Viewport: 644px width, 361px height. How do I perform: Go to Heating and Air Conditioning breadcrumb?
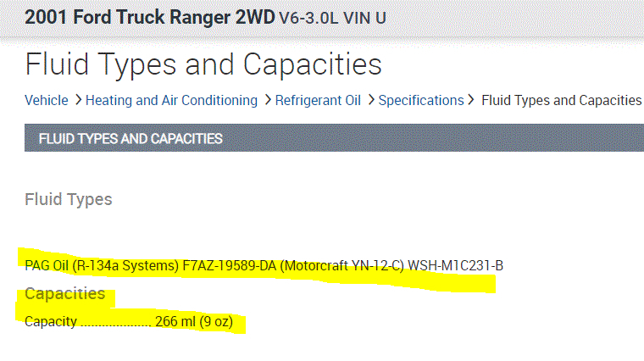coord(171,100)
